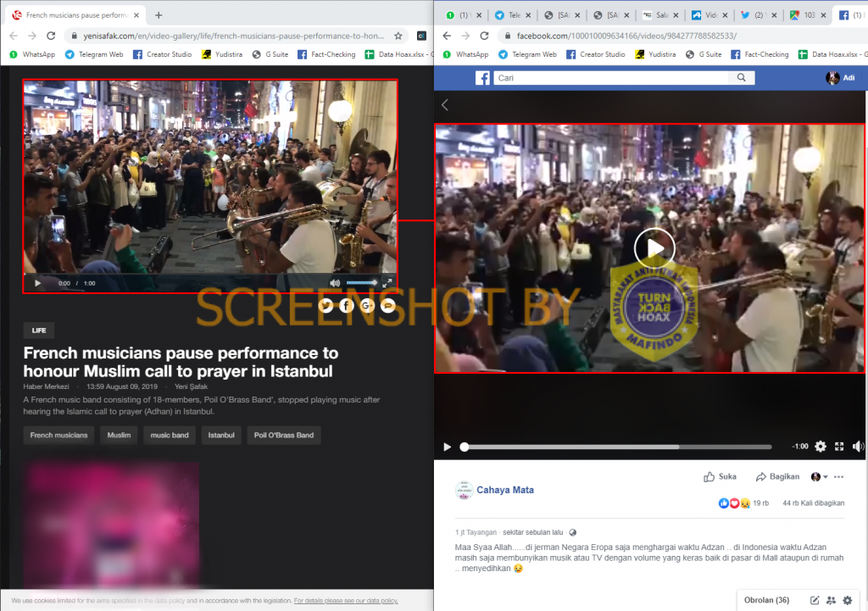Viewport: 868px width, 611px height.
Task: Mute the Facebook video volume
Action: (857, 447)
